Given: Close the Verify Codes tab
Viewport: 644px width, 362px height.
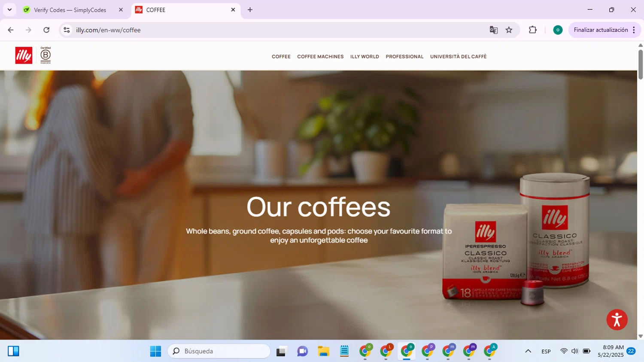Looking at the screenshot, I should click(121, 10).
